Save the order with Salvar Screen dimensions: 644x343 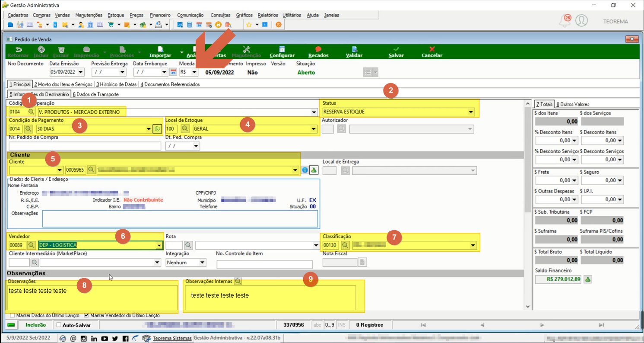click(396, 52)
